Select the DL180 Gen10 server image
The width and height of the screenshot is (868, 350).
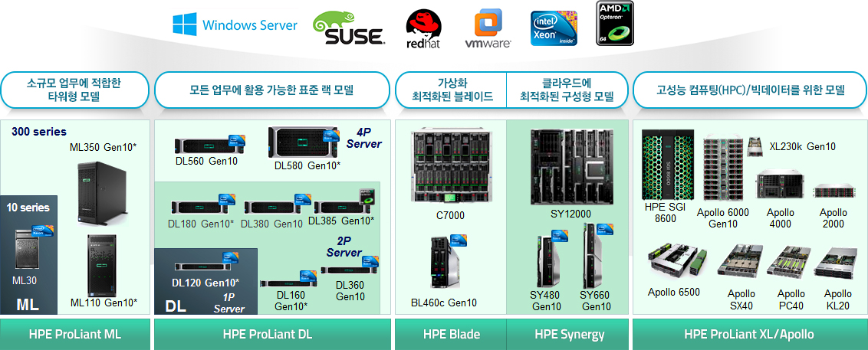pyautogui.click(x=200, y=208)
